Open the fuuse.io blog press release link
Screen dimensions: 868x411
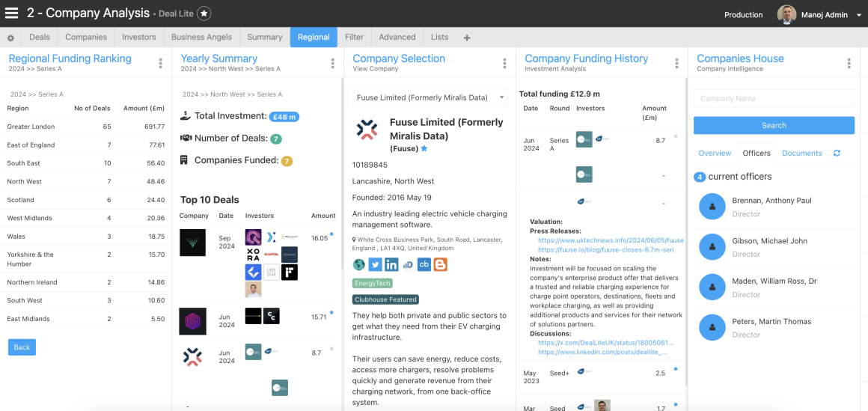point(605,250)
